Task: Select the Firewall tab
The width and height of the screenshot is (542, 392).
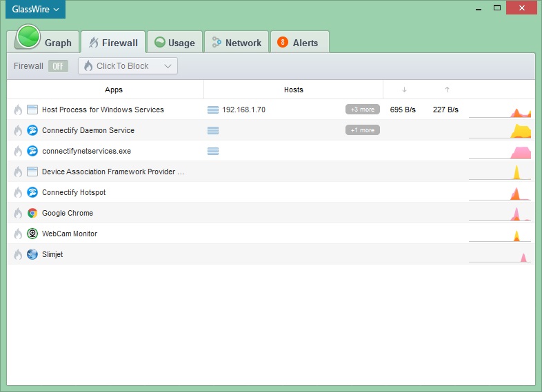Action: 113,42
